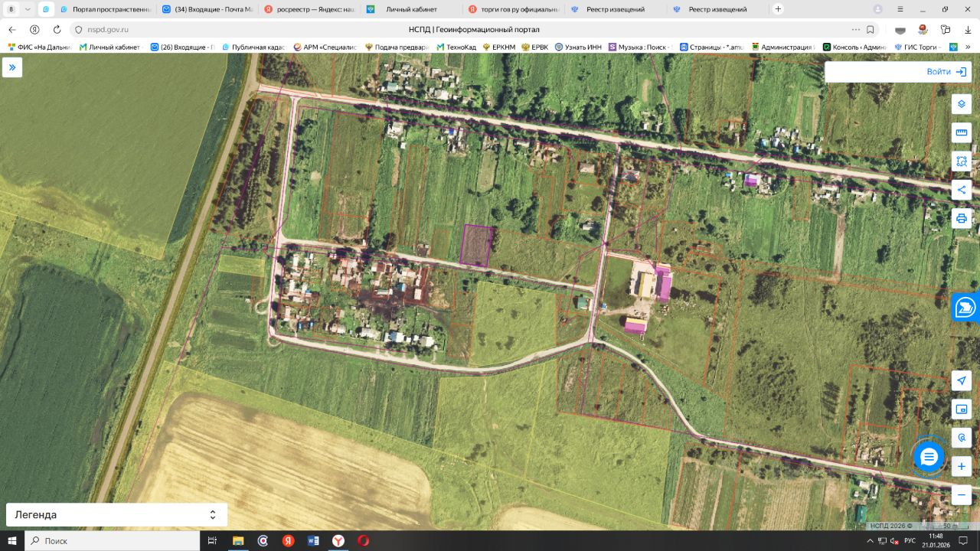This screenshot has height=551, width=980.
Task: Open the blue assistant widget on right edge
Action: click(x=966, y=308)
